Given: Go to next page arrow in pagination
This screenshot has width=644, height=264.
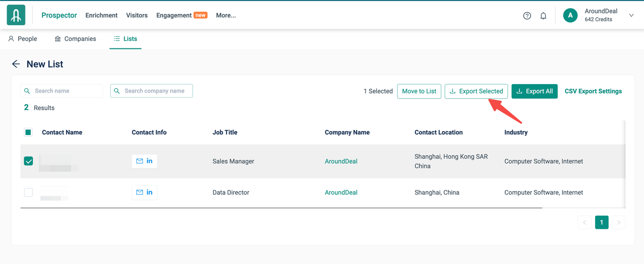Looking at the screenshot, I should click(x=619, y=222).
